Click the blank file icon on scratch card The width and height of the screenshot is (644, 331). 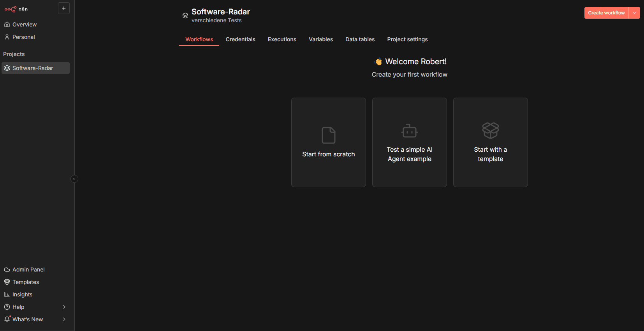(x=329, y=135)
